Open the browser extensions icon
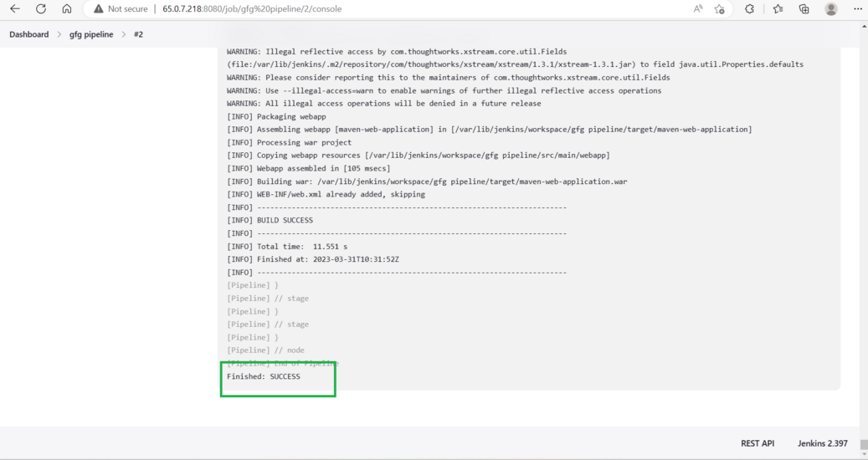The image size is (868, 460). (x=749, y=9)
